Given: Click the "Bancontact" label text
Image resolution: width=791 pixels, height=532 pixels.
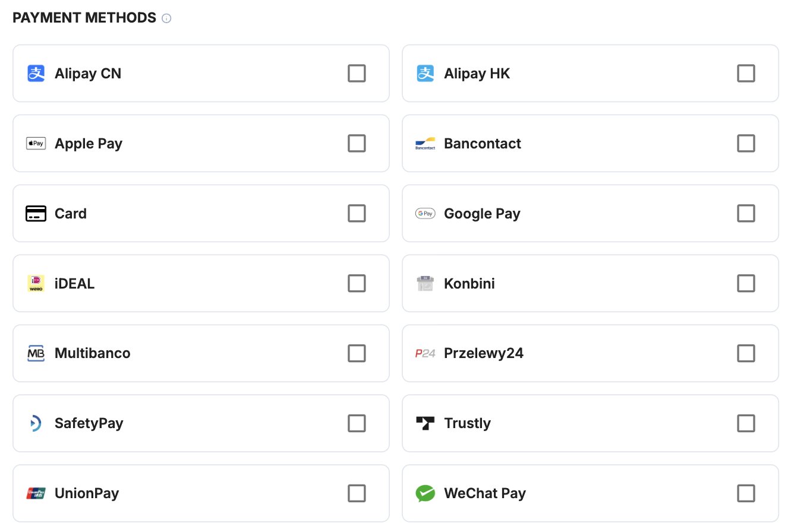Looking at the screenshot, I should click(483, 144).
